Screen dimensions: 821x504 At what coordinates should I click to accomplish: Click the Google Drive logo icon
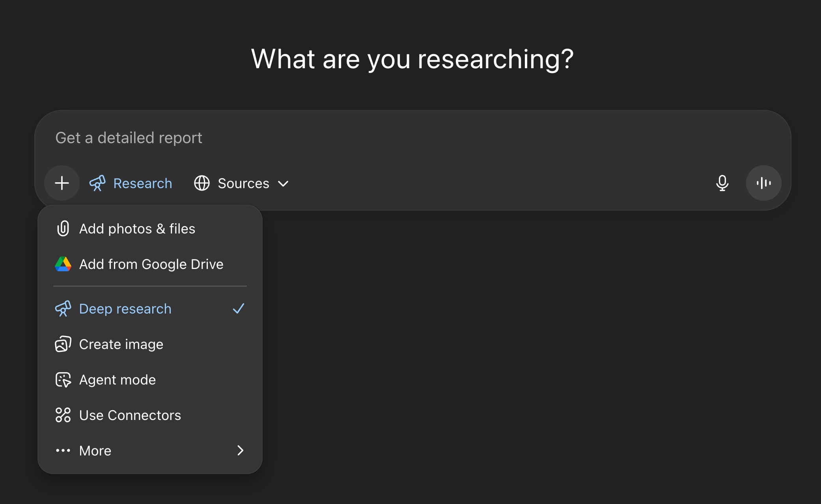tap(63, 264)
